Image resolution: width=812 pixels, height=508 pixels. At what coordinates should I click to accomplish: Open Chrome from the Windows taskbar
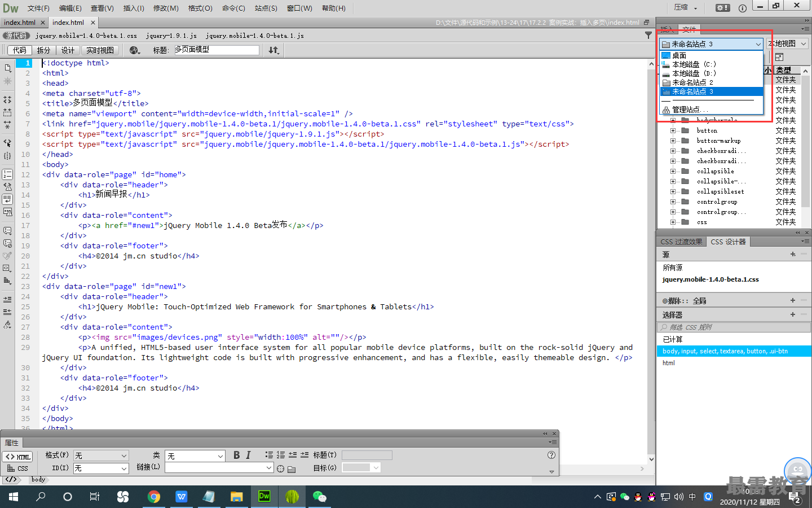pyautogui.click(x=153, y=497)
